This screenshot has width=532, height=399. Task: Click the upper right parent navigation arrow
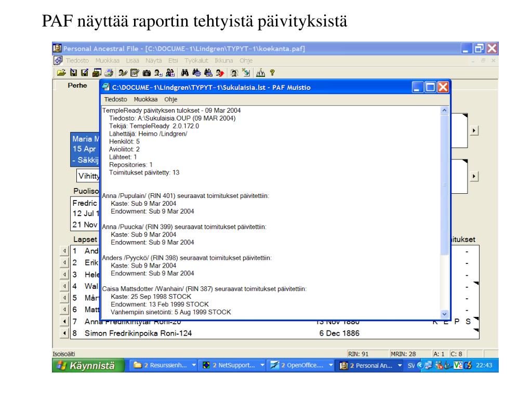(x=474, y=130)
